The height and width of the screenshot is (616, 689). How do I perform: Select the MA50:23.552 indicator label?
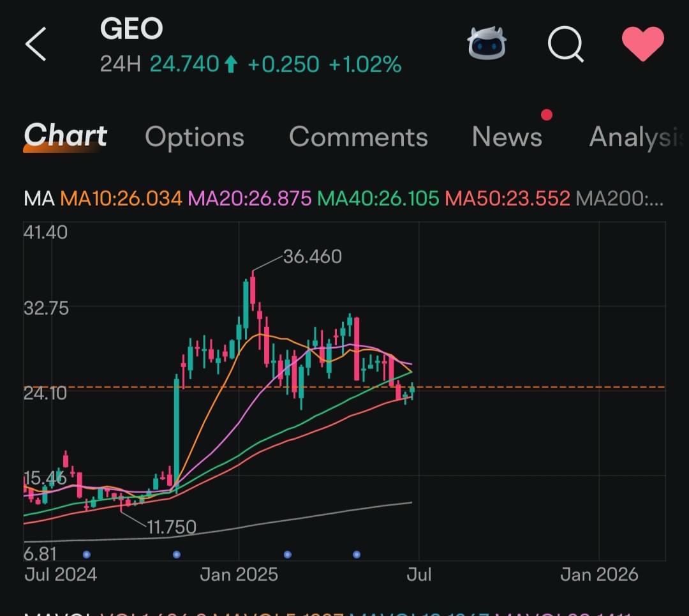[x=508, y=199]
